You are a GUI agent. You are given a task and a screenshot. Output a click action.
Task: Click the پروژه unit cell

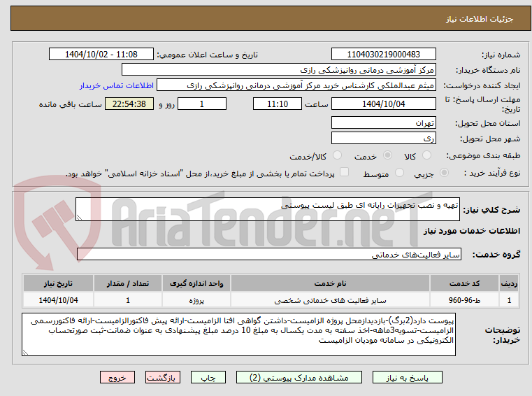[196, 300]
